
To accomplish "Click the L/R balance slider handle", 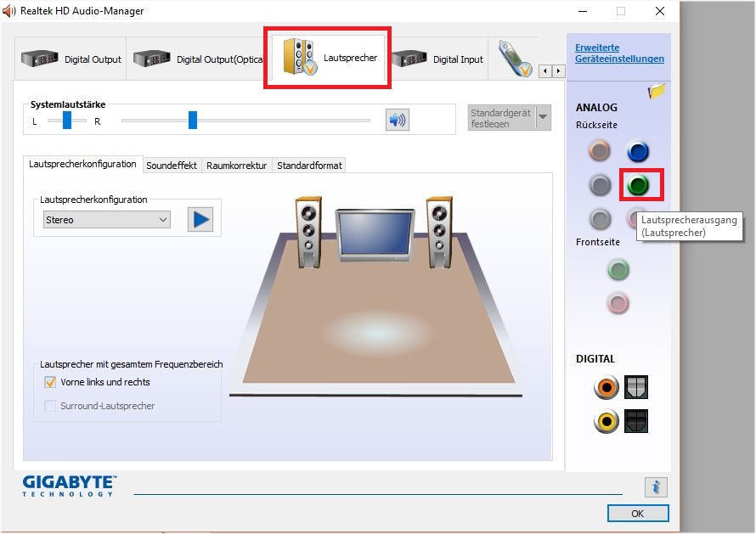I will (67, 120).
